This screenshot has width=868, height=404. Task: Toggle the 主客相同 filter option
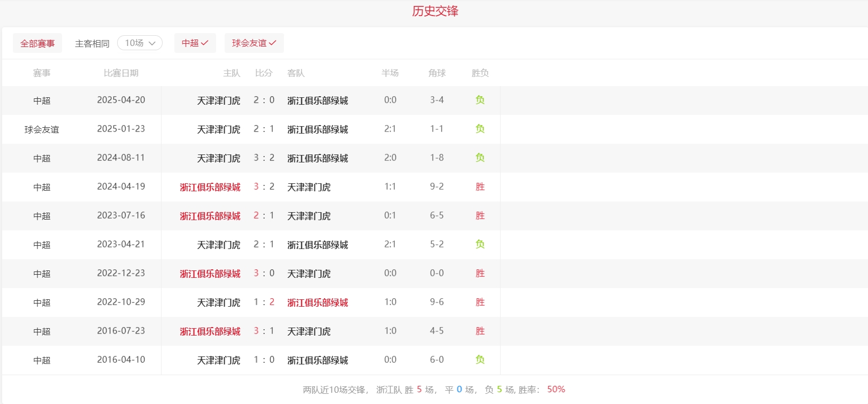[x=92, y=43]
